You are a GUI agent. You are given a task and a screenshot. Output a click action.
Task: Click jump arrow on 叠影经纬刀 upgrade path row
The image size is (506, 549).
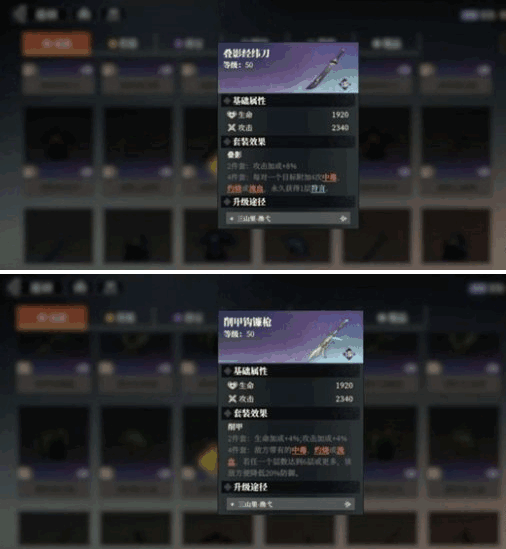(x=344, y=218)
